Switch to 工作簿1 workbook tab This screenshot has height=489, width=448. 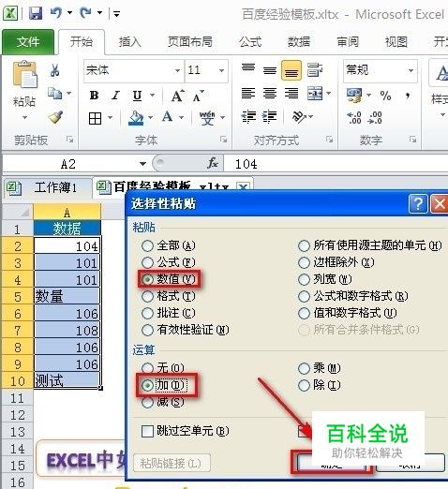[48, 188]
